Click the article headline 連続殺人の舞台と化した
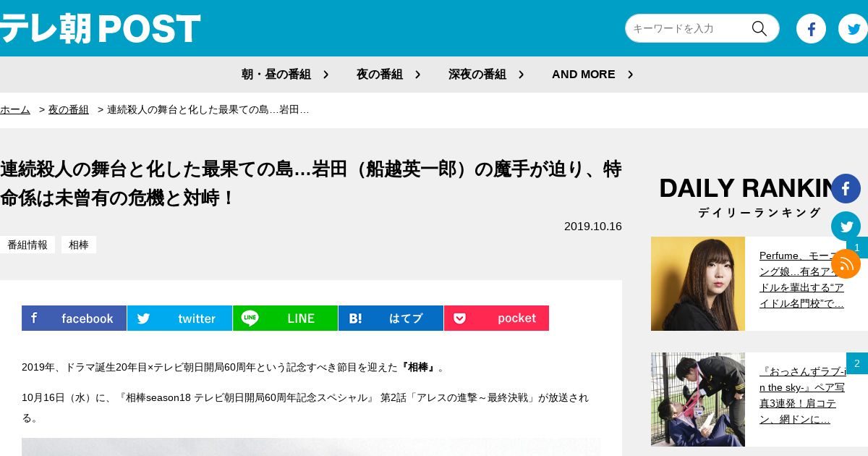868x456 pixels. point(311,183)
